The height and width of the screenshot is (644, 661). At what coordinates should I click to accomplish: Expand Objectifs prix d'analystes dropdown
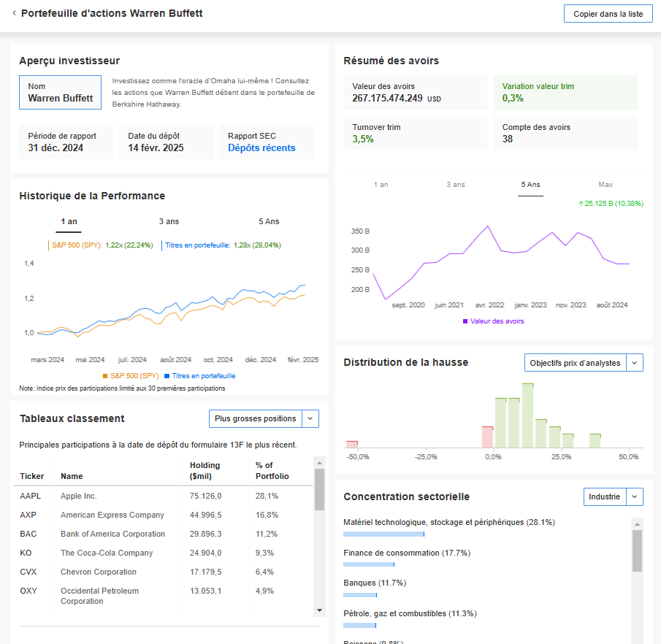[x=584, y=363]
